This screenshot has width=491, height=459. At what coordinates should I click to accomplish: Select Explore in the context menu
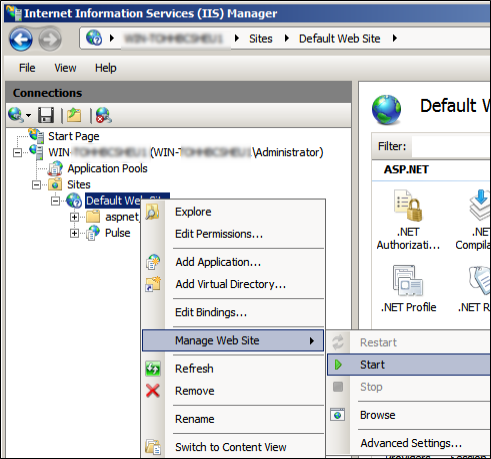pos(233,212)
